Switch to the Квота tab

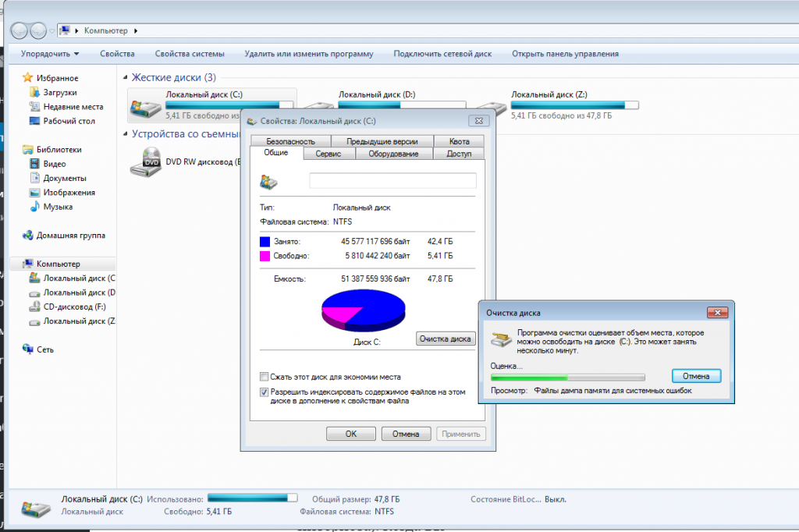coord(459,141)
